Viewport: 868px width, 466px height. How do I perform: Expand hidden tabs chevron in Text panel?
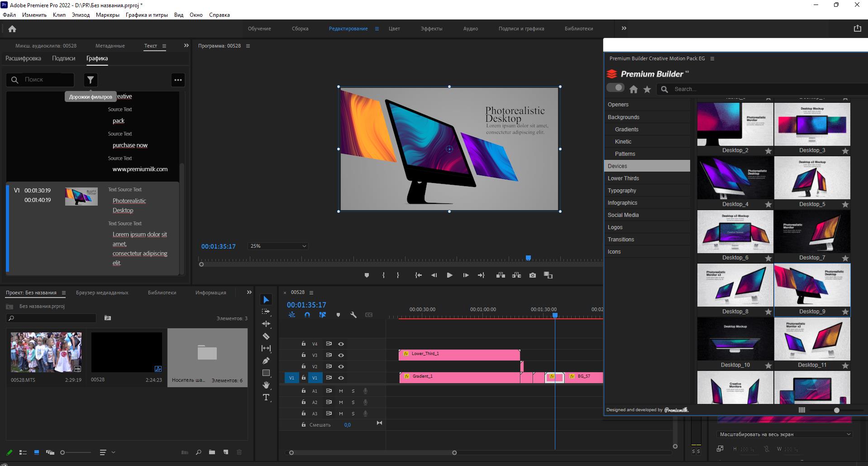pos(186,45)
